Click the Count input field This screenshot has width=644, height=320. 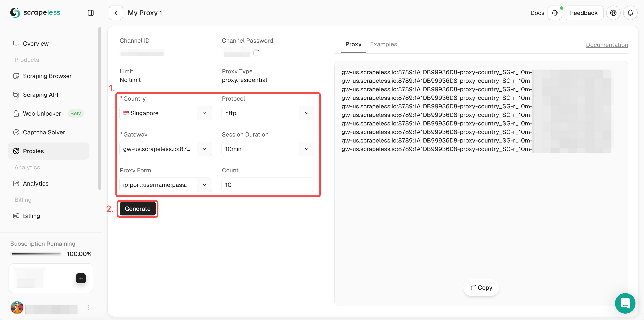pyautogui.click(x=267, y=185)
